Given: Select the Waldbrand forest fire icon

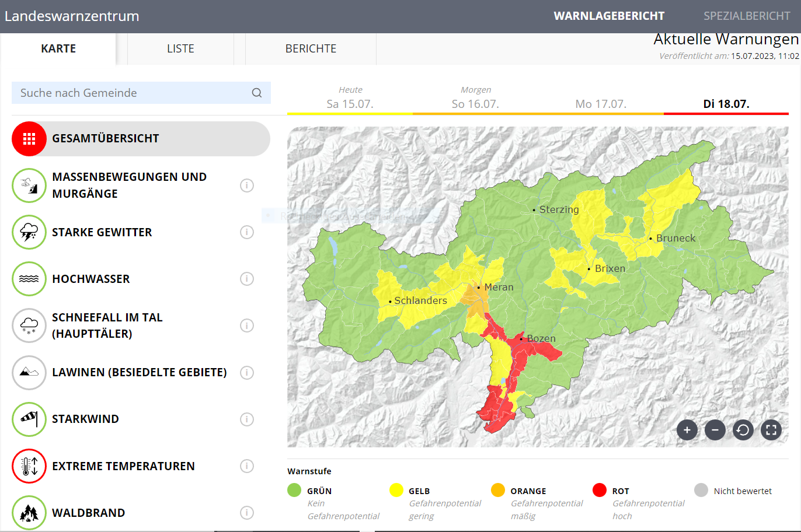Looking at the screenshot, I should coord(29,513).
